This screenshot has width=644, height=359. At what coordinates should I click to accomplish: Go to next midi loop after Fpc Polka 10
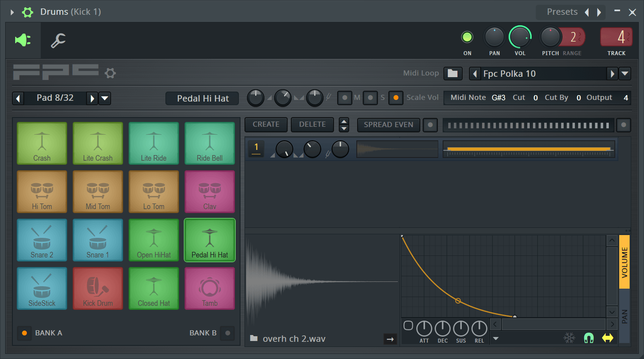pyautogui.click(x=612, y=74)
